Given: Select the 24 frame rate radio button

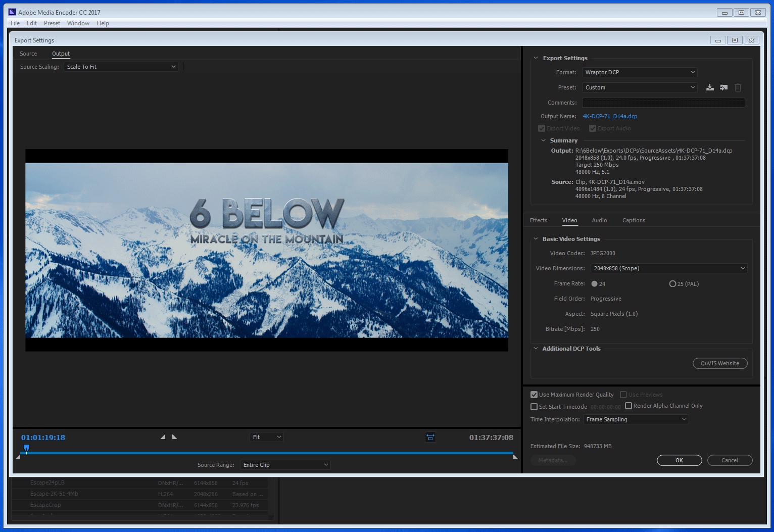Looking at the screenshot, I should pos(595,284).
